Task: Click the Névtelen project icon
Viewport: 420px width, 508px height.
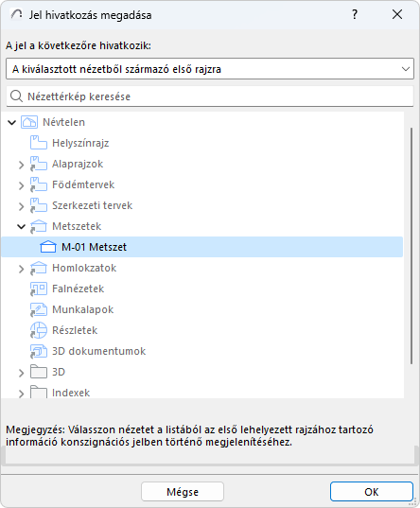Action: pyautogui.click(x=28, y=122)
